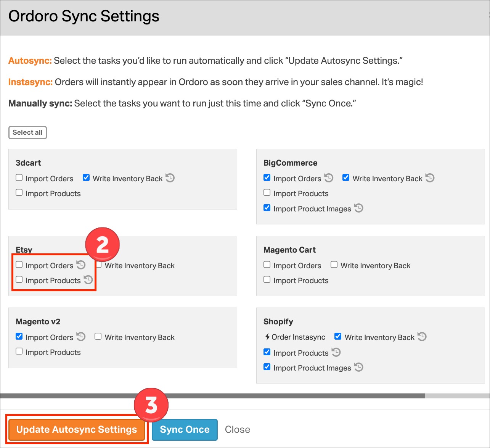Image resolution: width=490 pixels, height=448 pixels.
Task: Enable Etsy Write Inventory Back checkbox
Action: click(x=99, y=264)
